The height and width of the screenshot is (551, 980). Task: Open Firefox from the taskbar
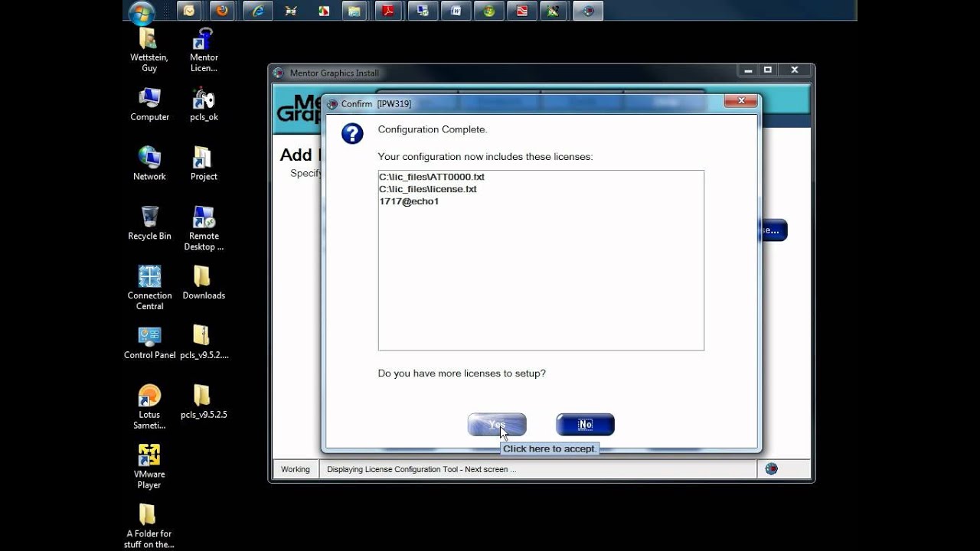pyautogui.click(x=222, y=11)
